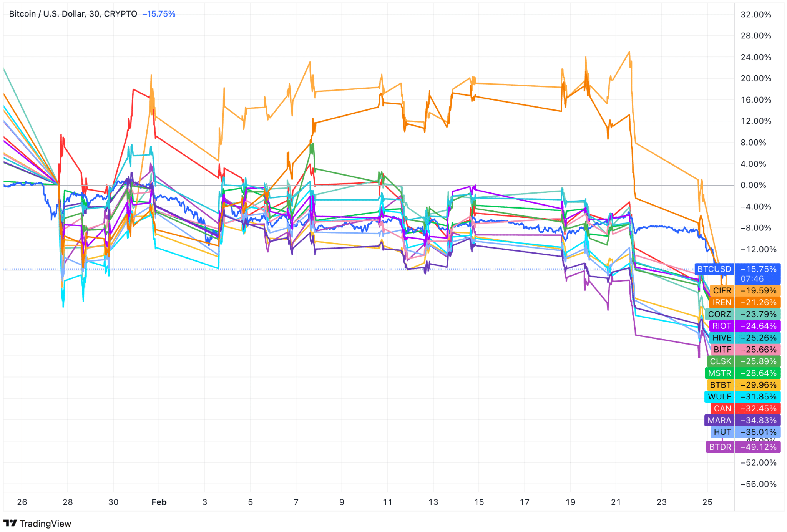Select the MSTR -28.64% label
Viewport: 787px width, 532px height.
[x=743, y=373]
